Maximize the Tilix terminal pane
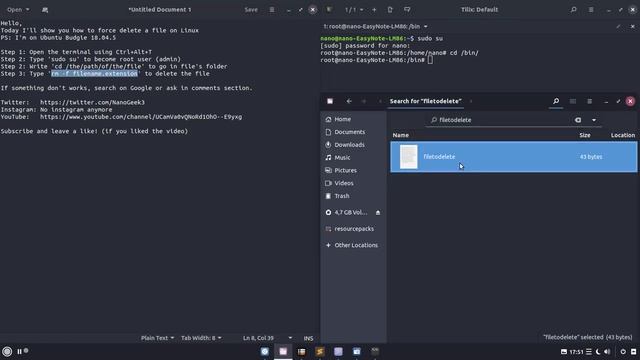This screenshot has height=360, width=640. click(619, 27)
